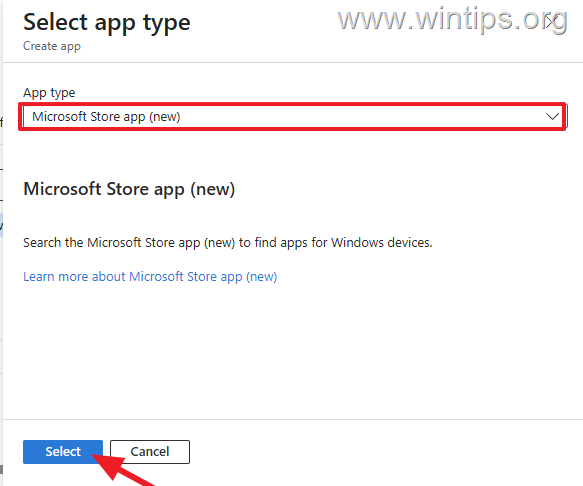Screen dimensions: 583x486
Task: Close the Select app type pane
Action: (552, 22)
